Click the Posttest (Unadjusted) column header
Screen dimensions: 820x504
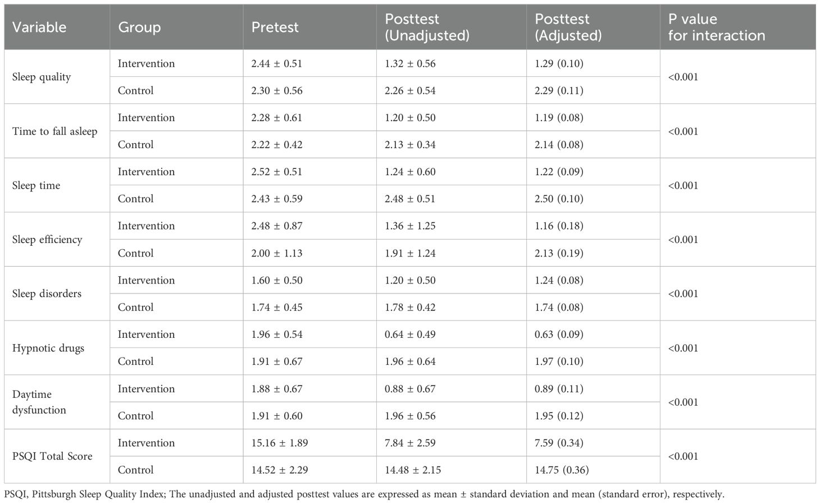tap(427, 27)
